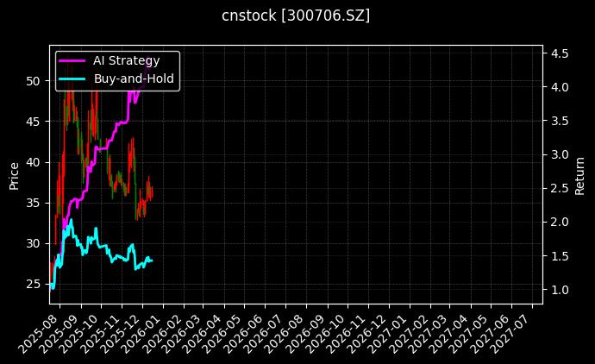Click the magenta AI Strategy legend line sample
This screenshot has width=595, height=364.
pyautogui.click(x=72, y=60)
